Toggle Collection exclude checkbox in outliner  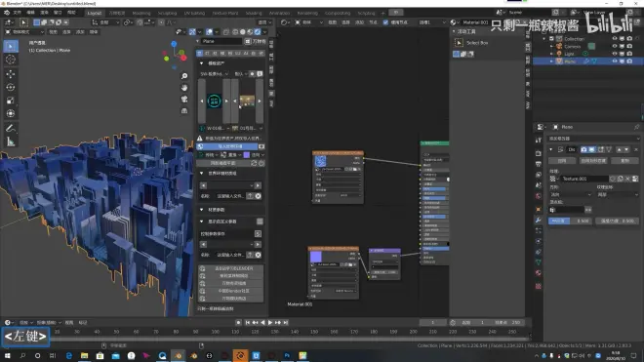tap(551, 39)
